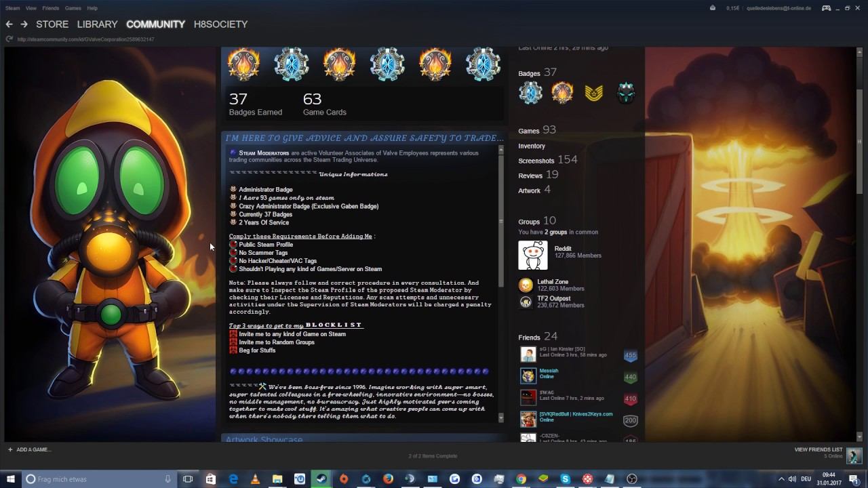Screen dimensions: 868x488
Task: Open the Reviews 19 link
Action: (538, 175)
